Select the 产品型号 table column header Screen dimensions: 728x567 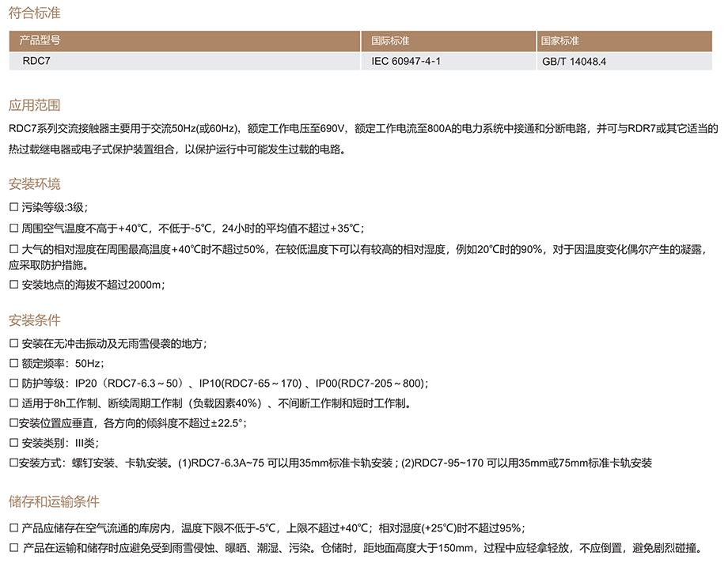40,40
